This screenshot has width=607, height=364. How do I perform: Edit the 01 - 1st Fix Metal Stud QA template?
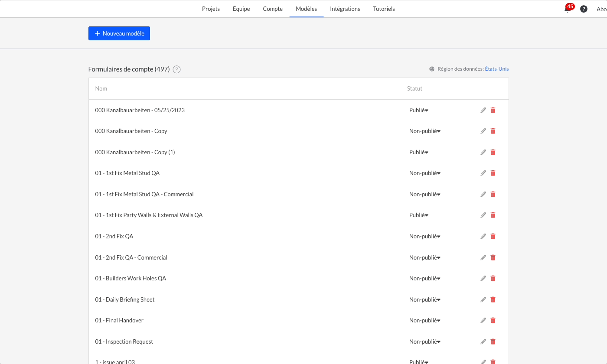483,173
